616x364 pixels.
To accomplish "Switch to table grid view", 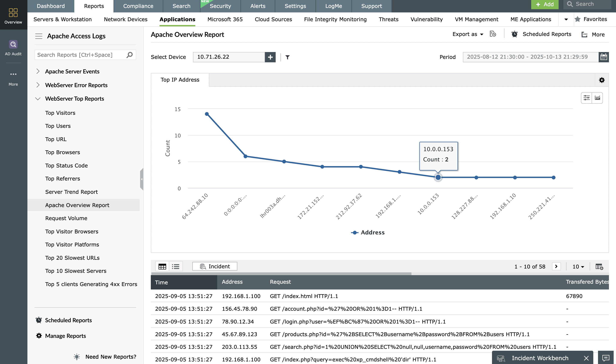I will coord(162,266).
